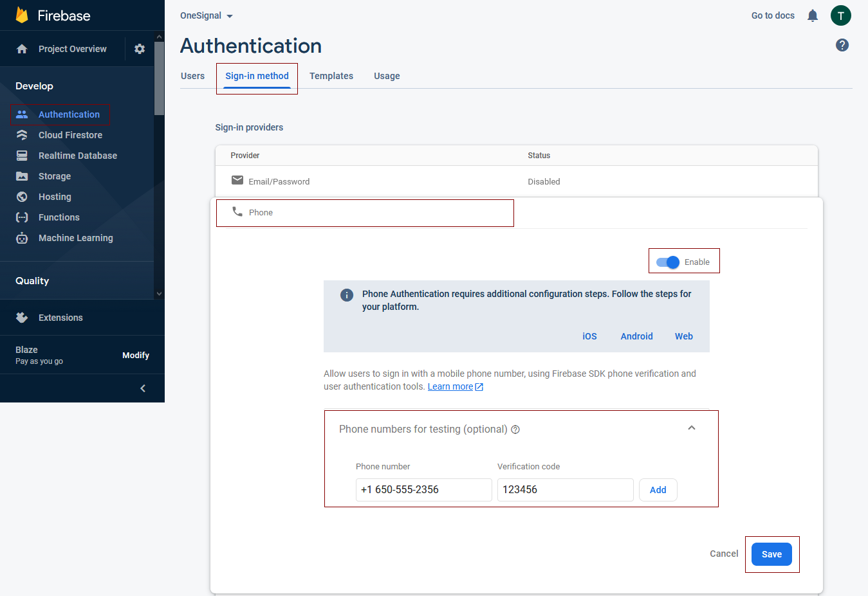Viewport: 868px width, 596px height.
Task: Click the Add test phone number button
Action: pos(658,490)
